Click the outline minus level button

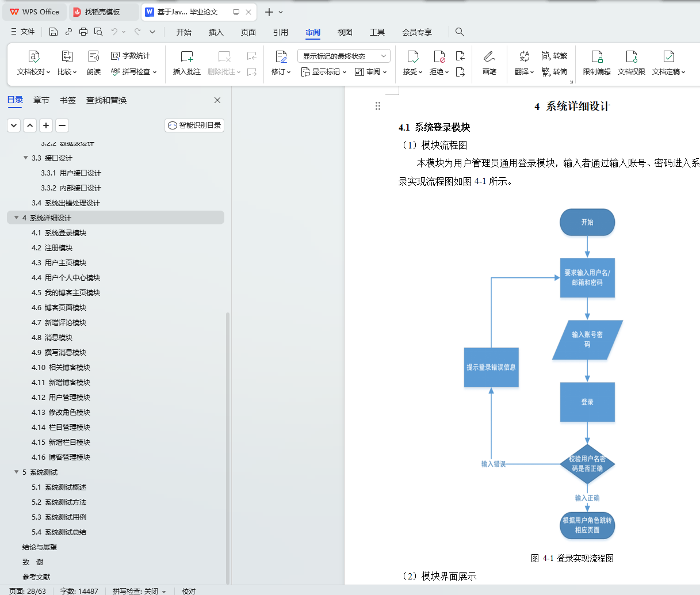pos(62,125)
